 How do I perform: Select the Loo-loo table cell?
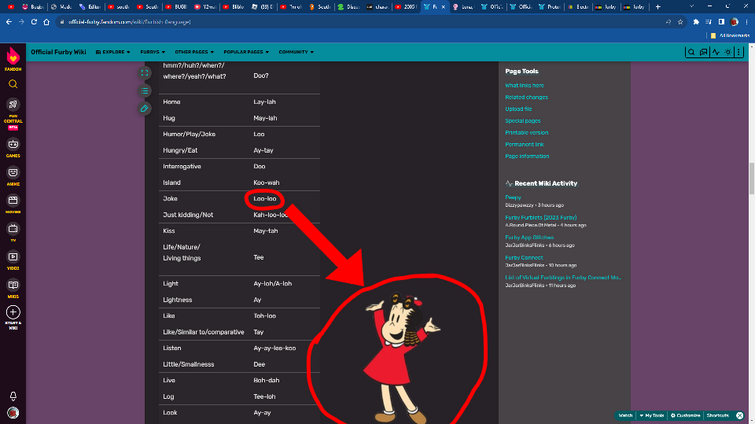[264, 199]
